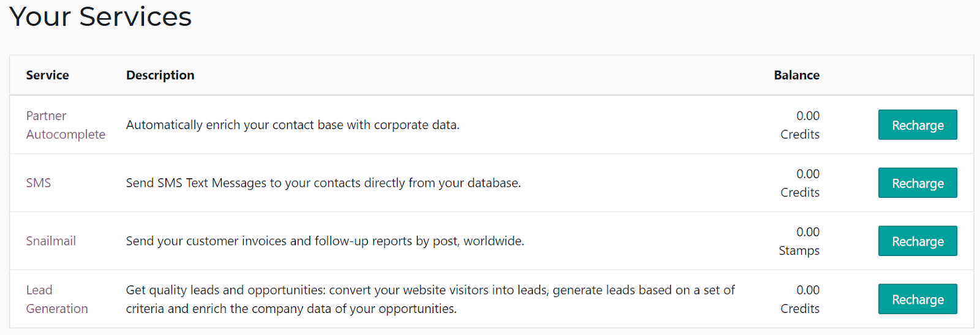Recharge Lead Generation credits
This screenshot has width=980, height=335.
pos(917,299)
